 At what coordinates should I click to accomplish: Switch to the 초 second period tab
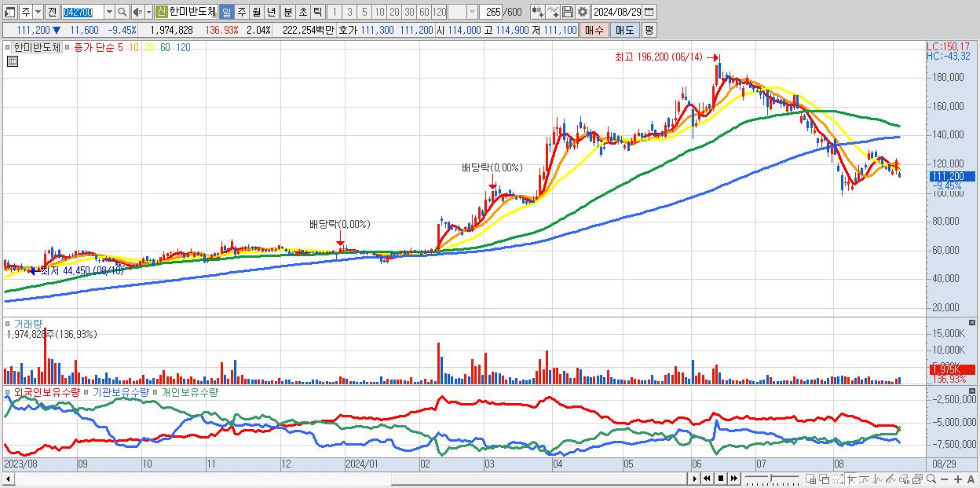[x=303, y=12]
